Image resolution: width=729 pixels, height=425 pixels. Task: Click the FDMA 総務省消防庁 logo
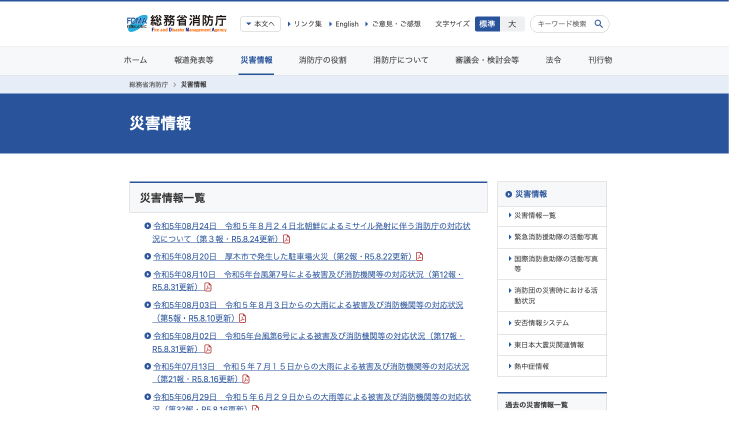click(x=177, y=23)
